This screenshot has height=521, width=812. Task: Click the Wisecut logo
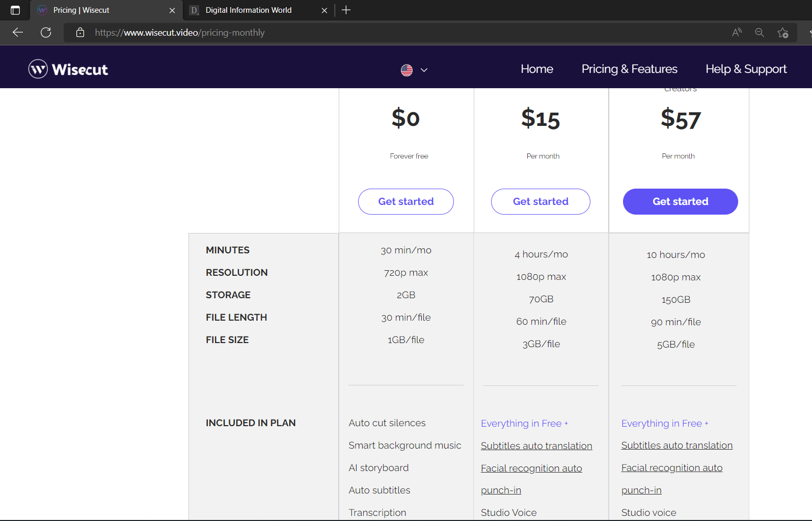tap(68, 69)
